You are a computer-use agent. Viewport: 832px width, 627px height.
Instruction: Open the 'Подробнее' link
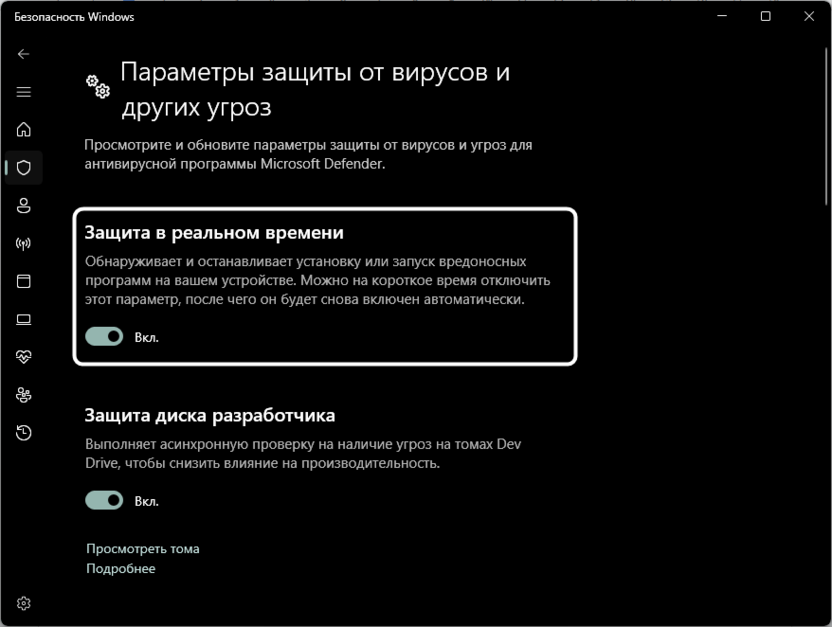point(120,568)
